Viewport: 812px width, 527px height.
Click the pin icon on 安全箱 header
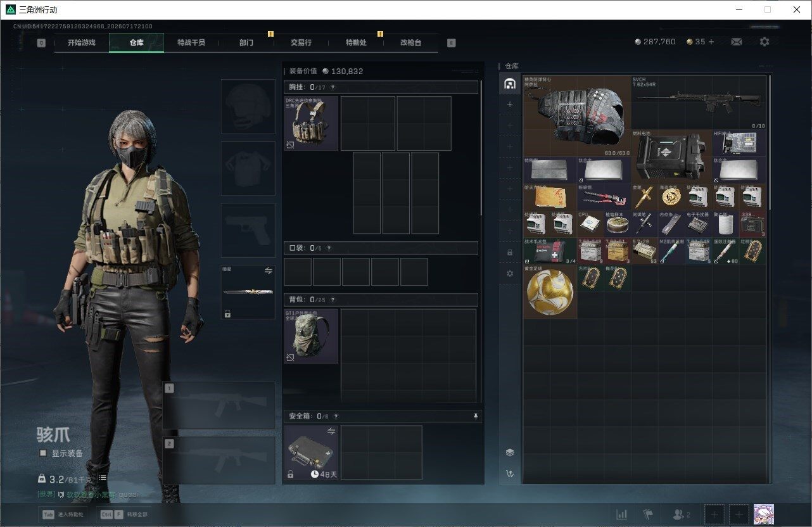476,416
